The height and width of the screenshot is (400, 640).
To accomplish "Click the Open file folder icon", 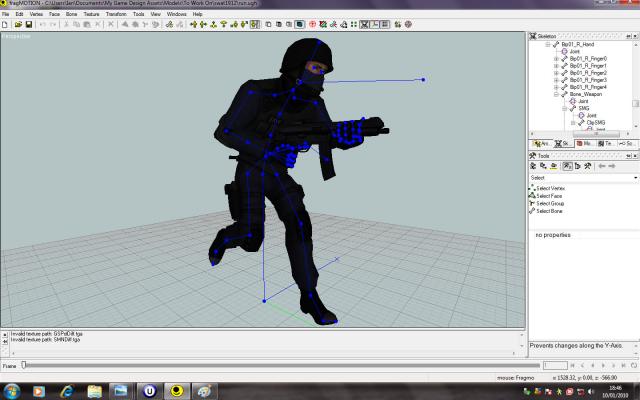I will tap(18, 24).
